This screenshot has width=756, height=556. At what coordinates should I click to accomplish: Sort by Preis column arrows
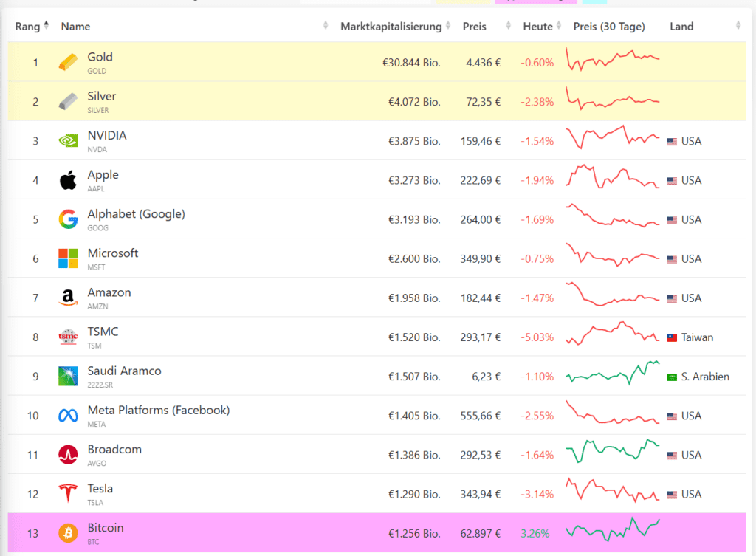point(508,27)
